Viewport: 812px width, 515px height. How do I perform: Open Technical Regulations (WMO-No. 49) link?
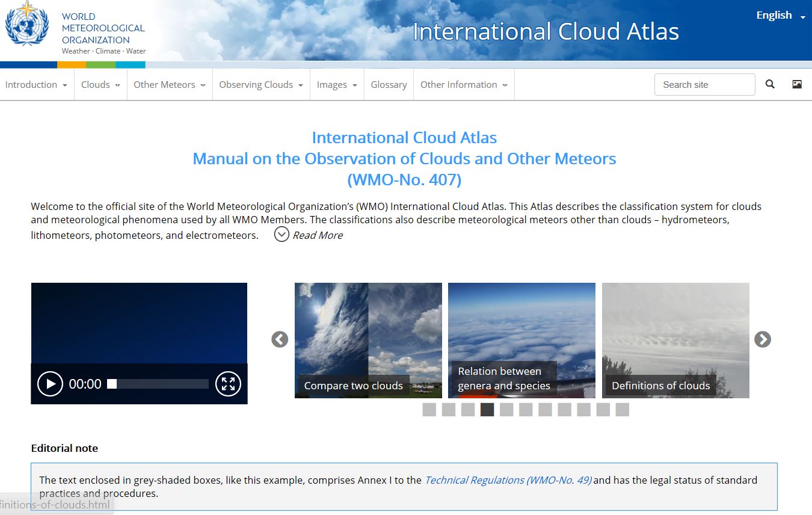click(x=508, y=480)
